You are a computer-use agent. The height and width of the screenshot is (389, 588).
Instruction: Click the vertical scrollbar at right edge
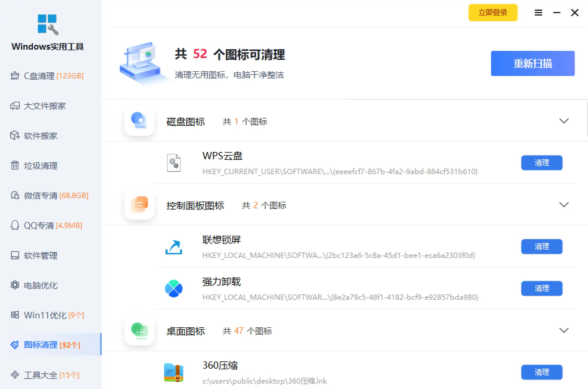point(587,120)
